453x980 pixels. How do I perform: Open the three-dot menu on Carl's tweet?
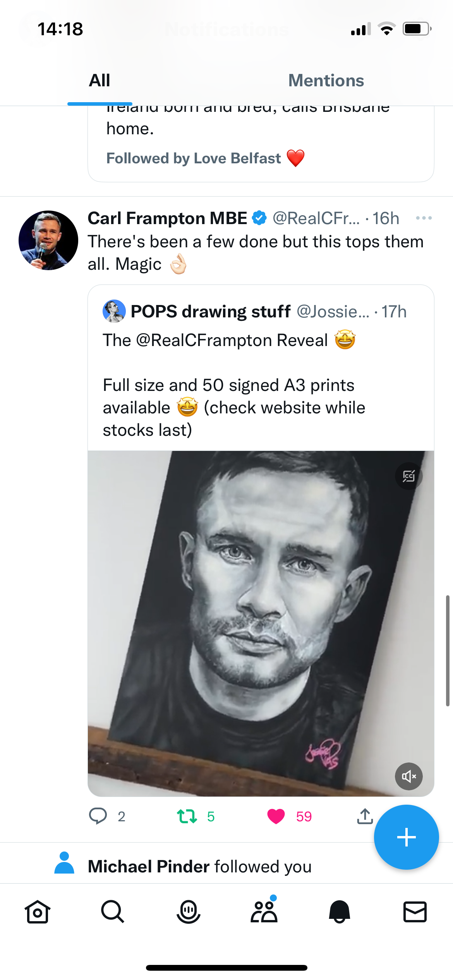click(424, 218)
